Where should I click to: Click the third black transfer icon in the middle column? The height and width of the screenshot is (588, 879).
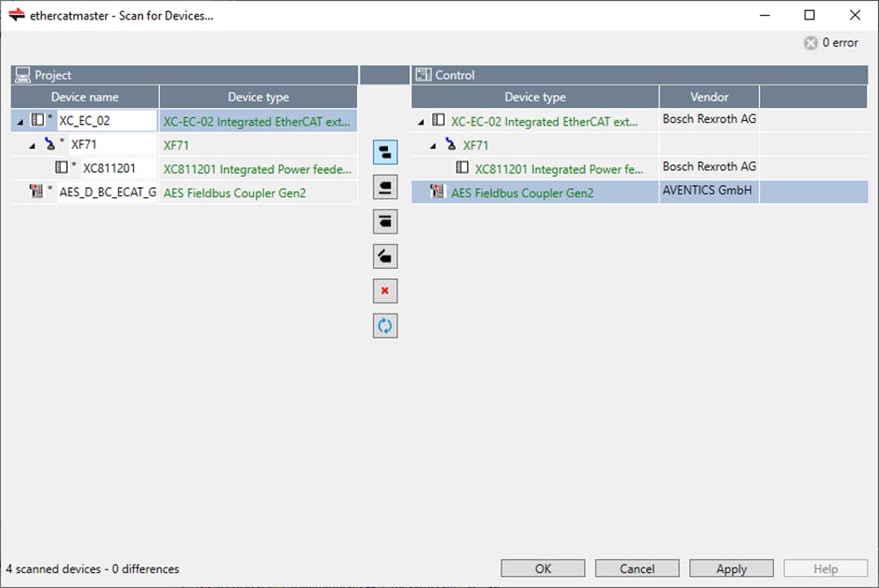pos(385,222)
